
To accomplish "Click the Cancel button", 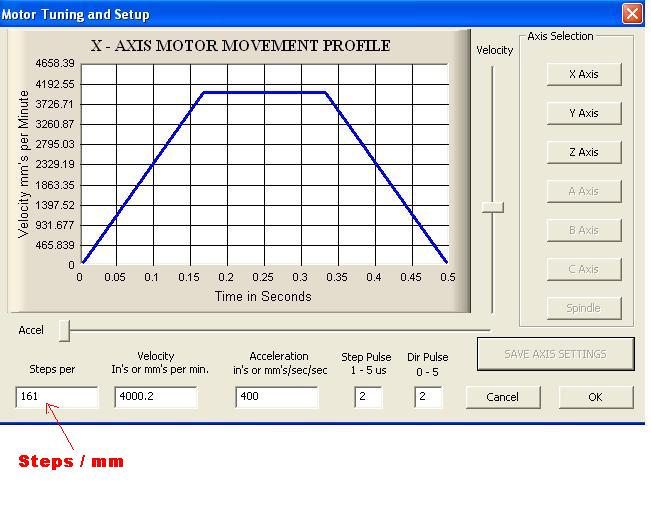I will pos(502,397).
